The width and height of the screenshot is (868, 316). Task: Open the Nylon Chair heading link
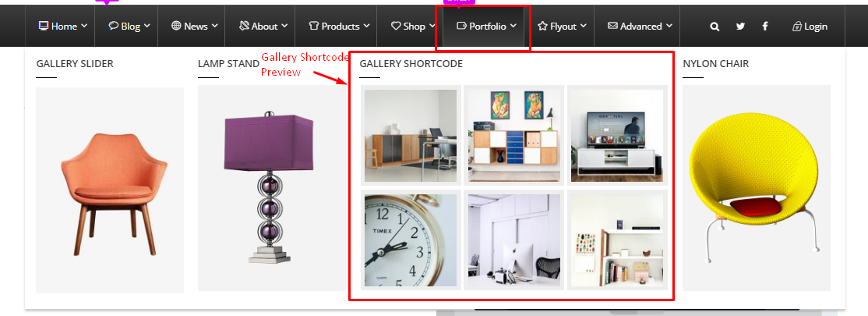(716, 64)
